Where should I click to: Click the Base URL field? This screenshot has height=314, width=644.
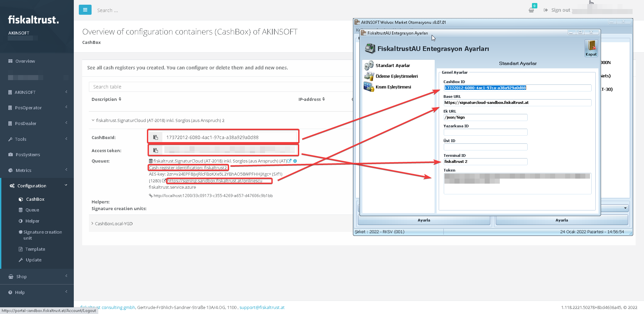click(x=517, y=103)
